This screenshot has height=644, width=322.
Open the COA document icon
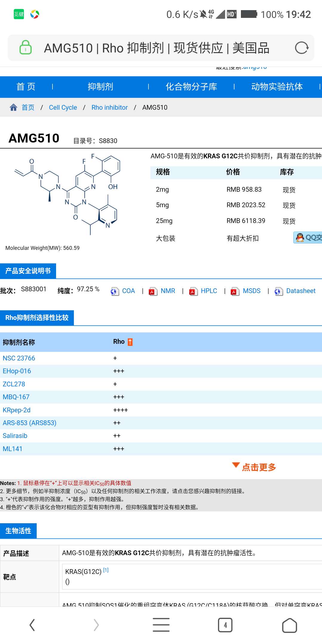click(115, 291)
